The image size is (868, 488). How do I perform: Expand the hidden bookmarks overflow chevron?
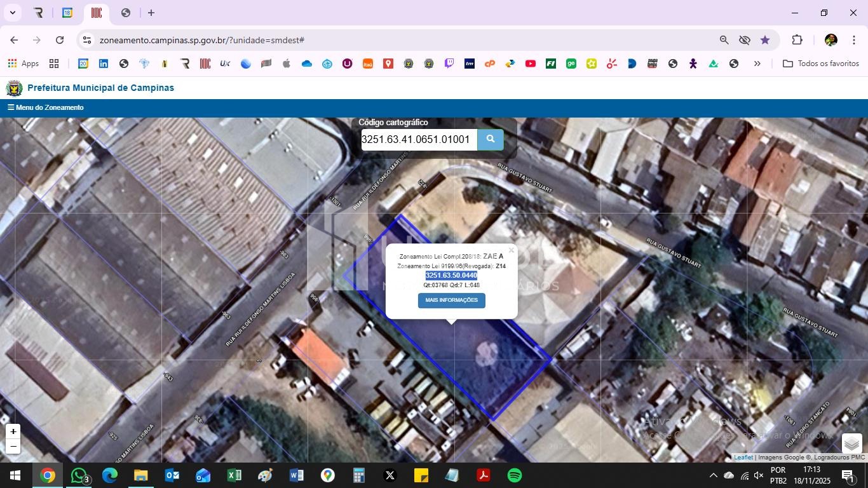(x=757, y=64)
